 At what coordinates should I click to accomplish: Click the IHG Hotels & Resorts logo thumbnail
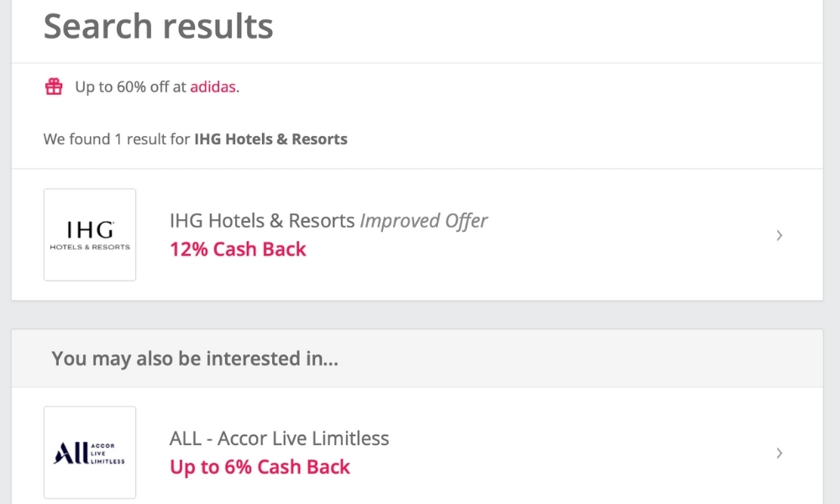(89, 234)
